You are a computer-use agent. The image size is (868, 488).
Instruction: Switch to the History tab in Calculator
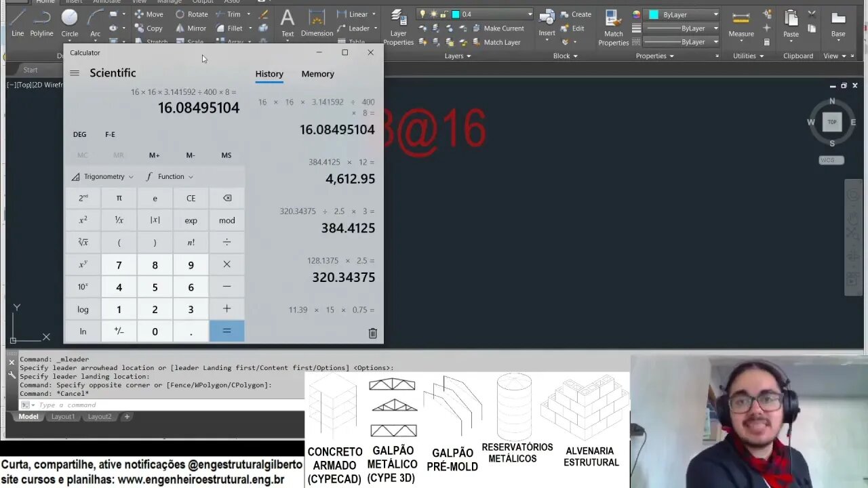click(269, 74)
